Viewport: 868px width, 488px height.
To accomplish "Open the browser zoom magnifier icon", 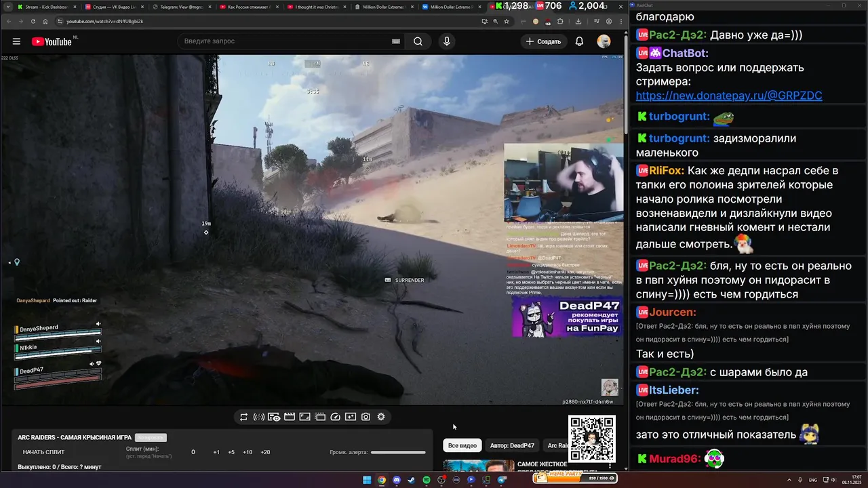I will point(496,21).
